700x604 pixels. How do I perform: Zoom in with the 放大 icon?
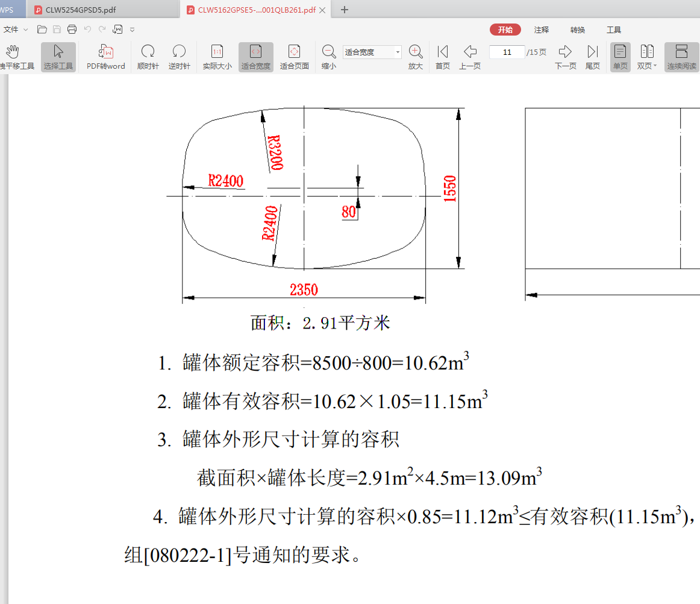click(x=416, y=56)
